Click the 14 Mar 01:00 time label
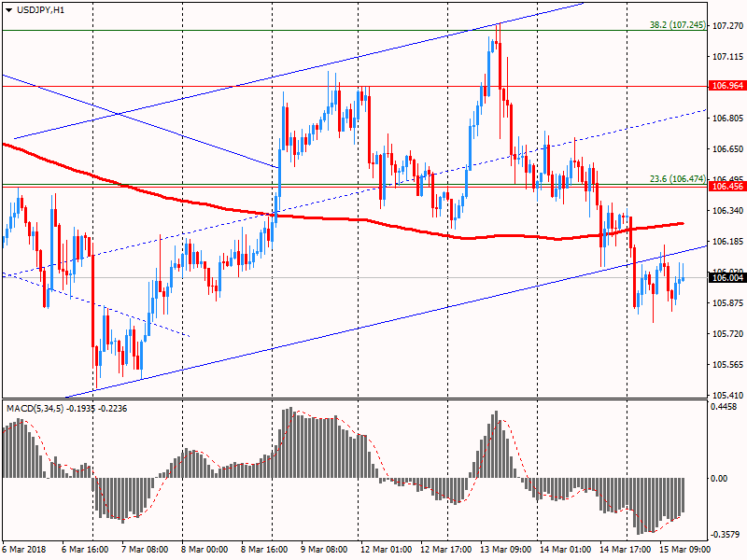Viewport: 747px width, 560px height. point(566,549)
